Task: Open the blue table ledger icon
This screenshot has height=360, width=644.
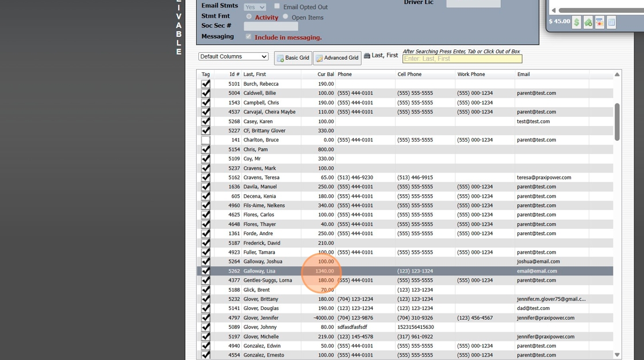Action: [x=611, y=22]
